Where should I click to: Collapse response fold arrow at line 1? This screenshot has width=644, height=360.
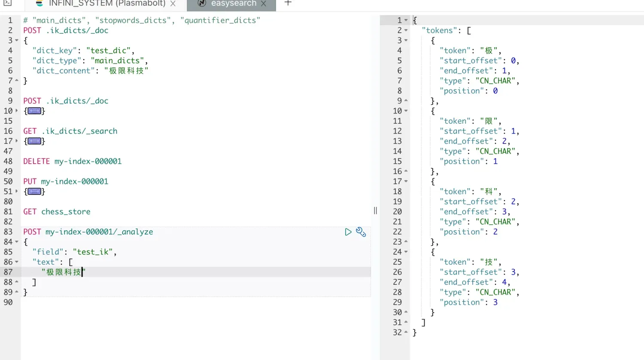[x=406, y=20]
